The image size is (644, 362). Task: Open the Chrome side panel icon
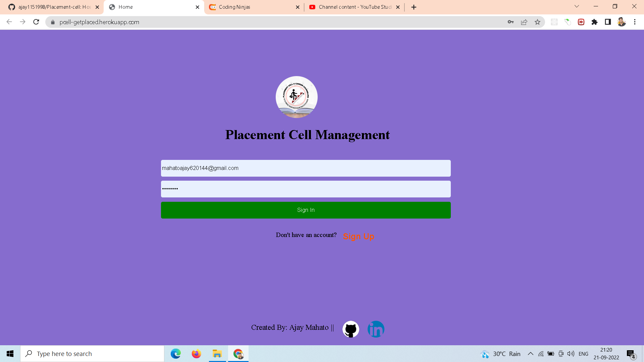click(x=608, y=22)
